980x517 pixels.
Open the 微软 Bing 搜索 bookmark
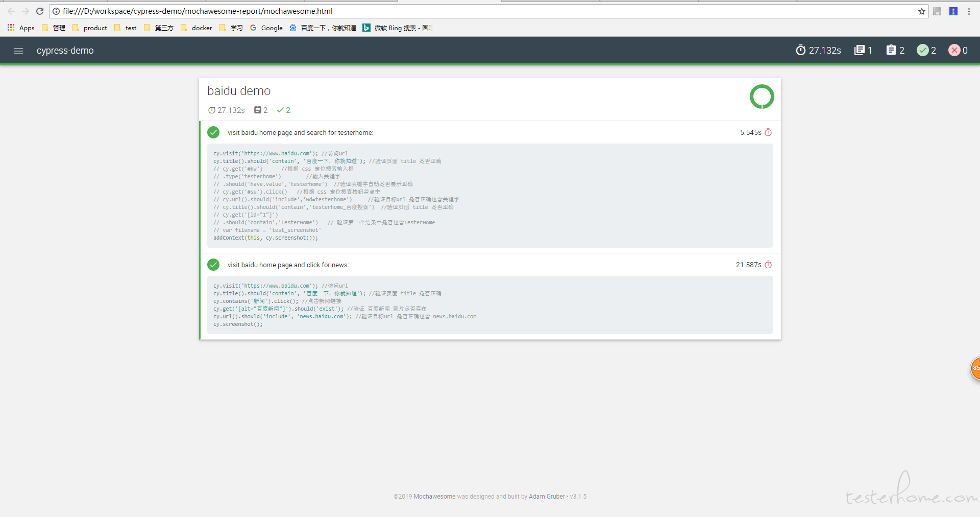398,28
